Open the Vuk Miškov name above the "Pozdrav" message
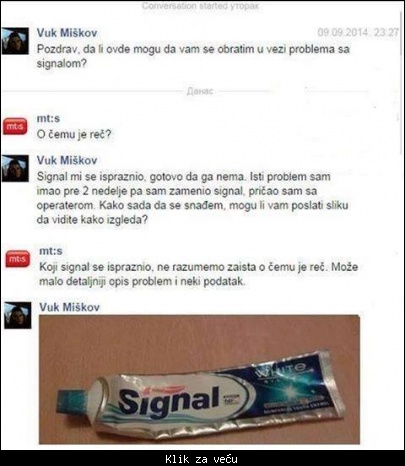Image resolution: width=405 pixels, height=466 pixels. 67,33
